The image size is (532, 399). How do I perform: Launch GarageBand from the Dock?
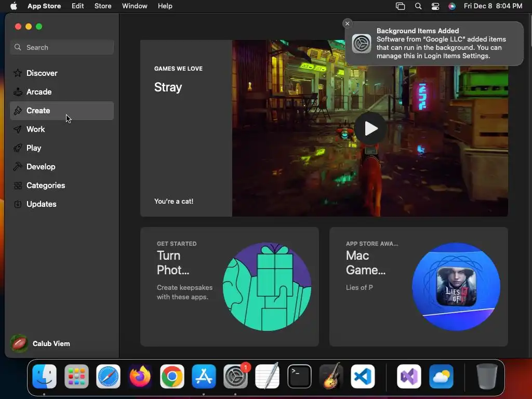(331, 376)
